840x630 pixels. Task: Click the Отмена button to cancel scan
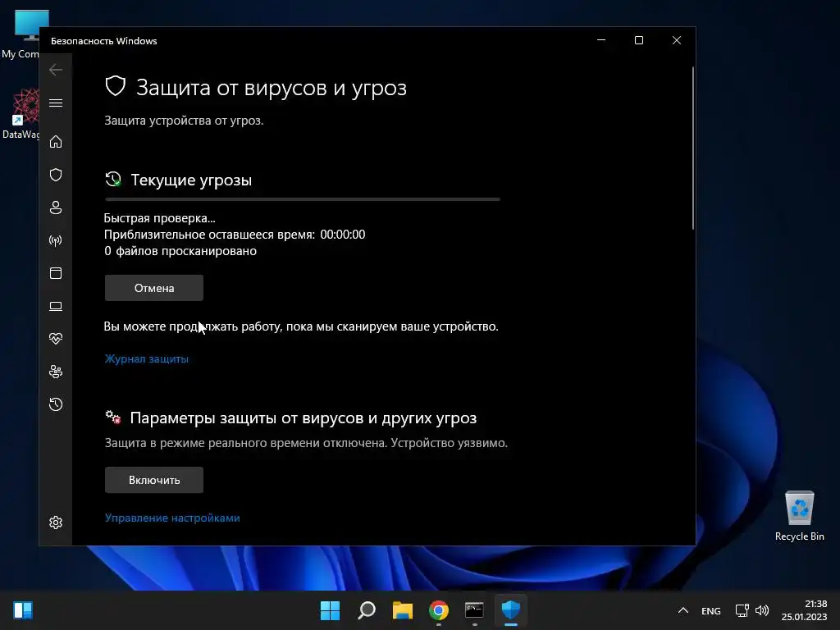(x=153, y=288)
